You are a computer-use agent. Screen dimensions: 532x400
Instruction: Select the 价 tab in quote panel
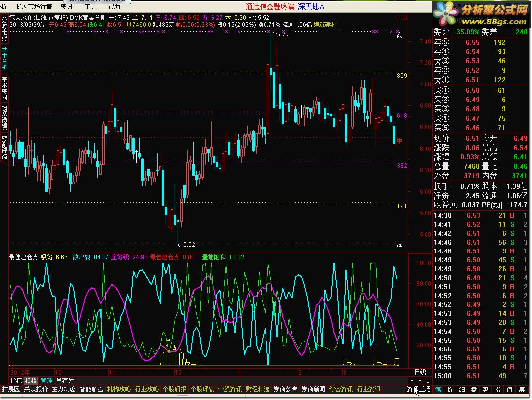(x=450, y=390)
